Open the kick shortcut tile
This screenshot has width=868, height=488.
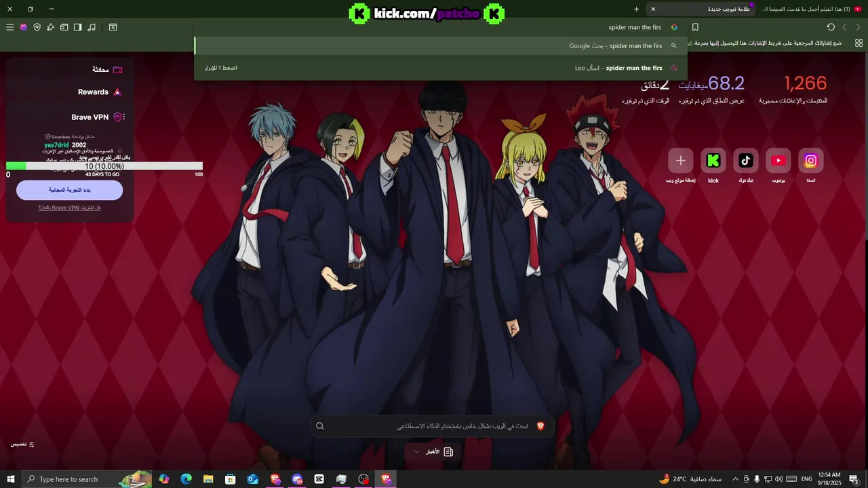pyautogui.click(x=713, y=161)
